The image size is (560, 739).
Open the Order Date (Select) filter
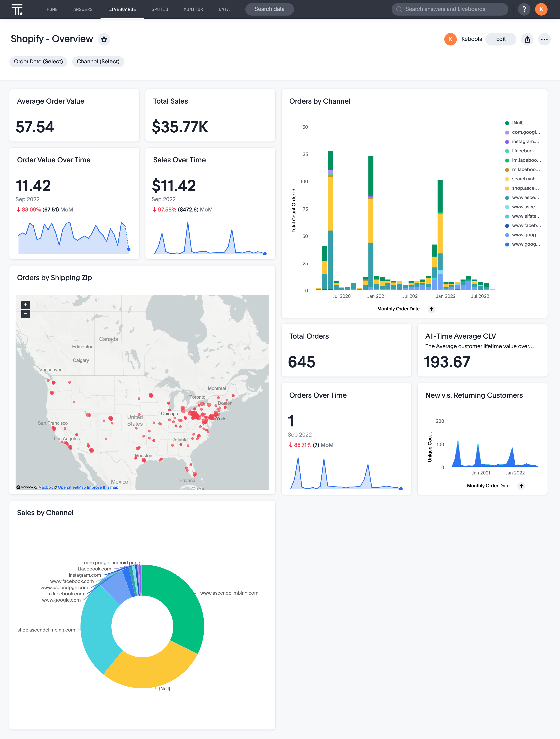tap(38, 61)
